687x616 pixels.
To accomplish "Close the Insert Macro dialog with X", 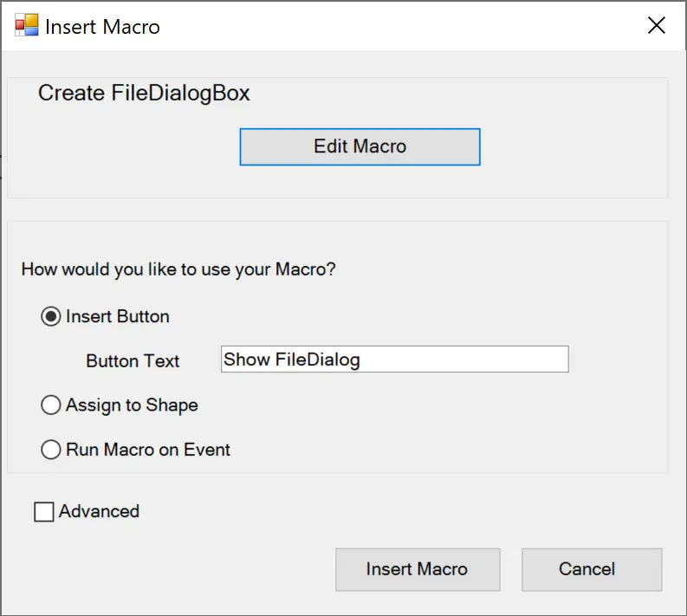I will (x=657, y=25).
